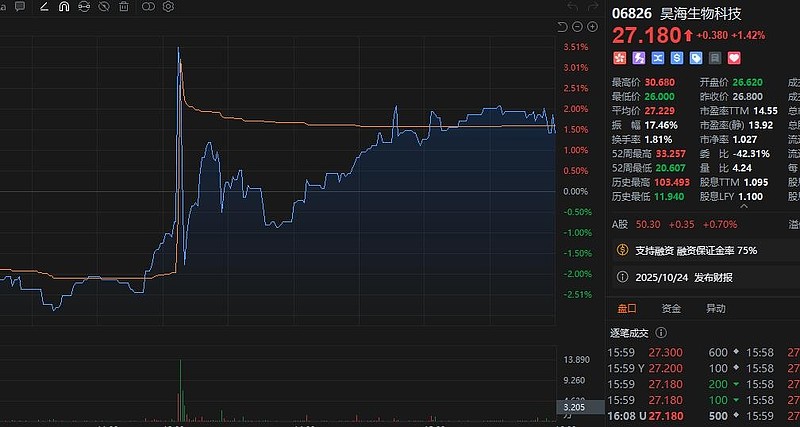Image resolution: width=800 pixels, height=427 pixels.
Task: Show info for 逐笔成交 section
Action: [662, 332]
